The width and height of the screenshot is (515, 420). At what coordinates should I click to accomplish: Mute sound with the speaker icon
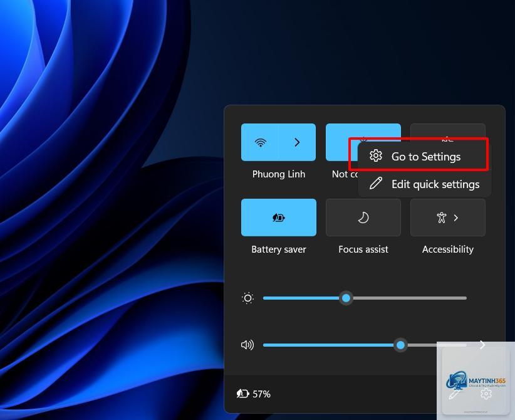tap(247, 345)
